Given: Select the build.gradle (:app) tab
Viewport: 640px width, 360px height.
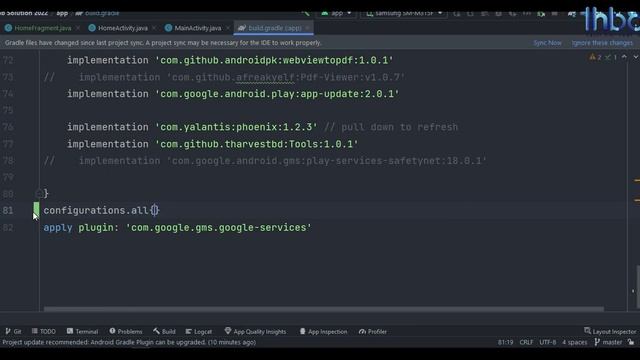Looking at the screenshot, I should tap(274, 28).
